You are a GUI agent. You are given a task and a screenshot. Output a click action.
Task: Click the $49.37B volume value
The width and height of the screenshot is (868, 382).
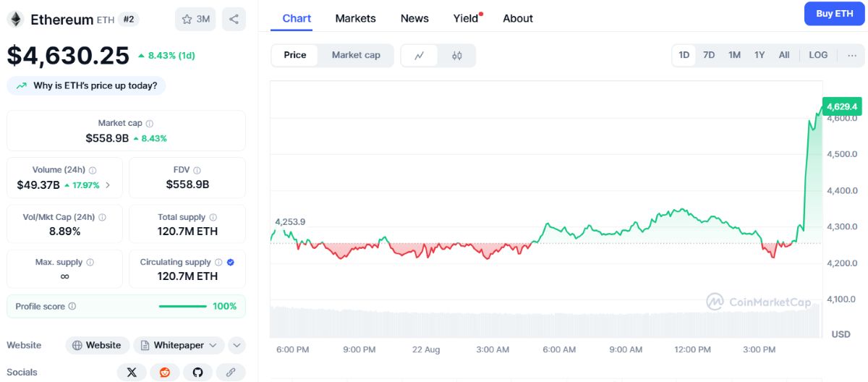pyautogui.click(x=38, y=185)
